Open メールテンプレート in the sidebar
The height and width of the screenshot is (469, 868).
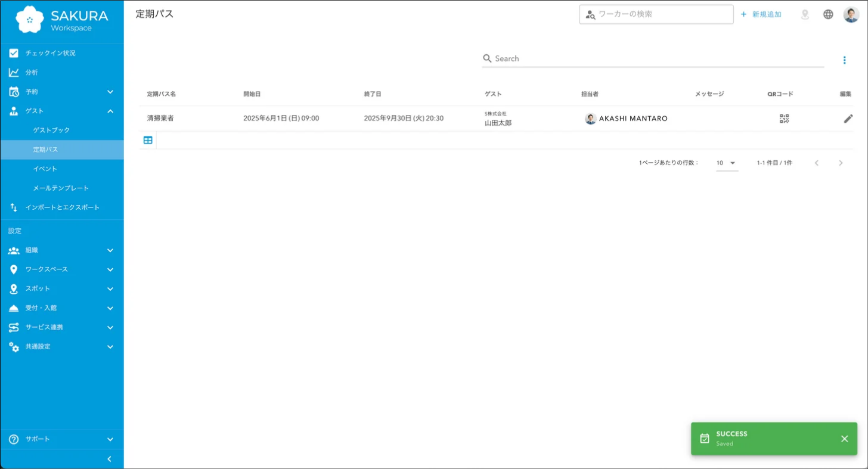(x=62, y=188)
